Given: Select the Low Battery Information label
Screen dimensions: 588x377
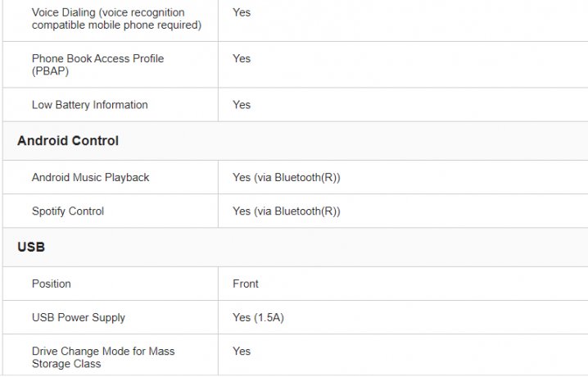Looking at the screenshot, I should [89, 105].
